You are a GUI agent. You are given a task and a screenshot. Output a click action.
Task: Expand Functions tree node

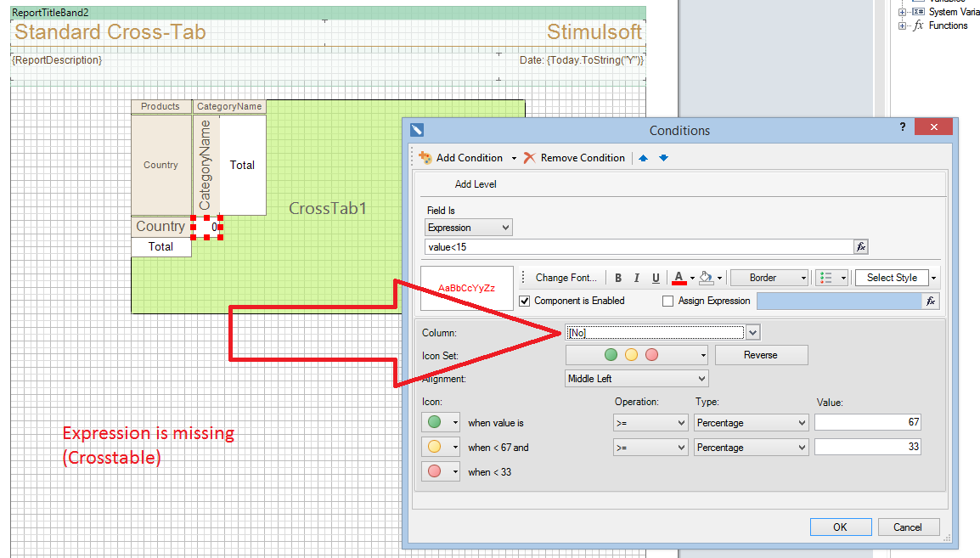pos(902,25)
